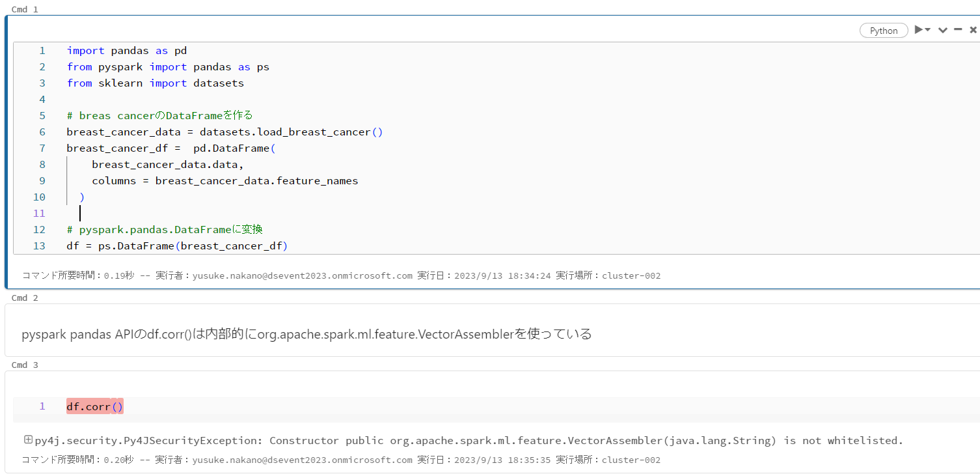Click Cmd 3 execution info with 0.20秒

click(341, 460)
